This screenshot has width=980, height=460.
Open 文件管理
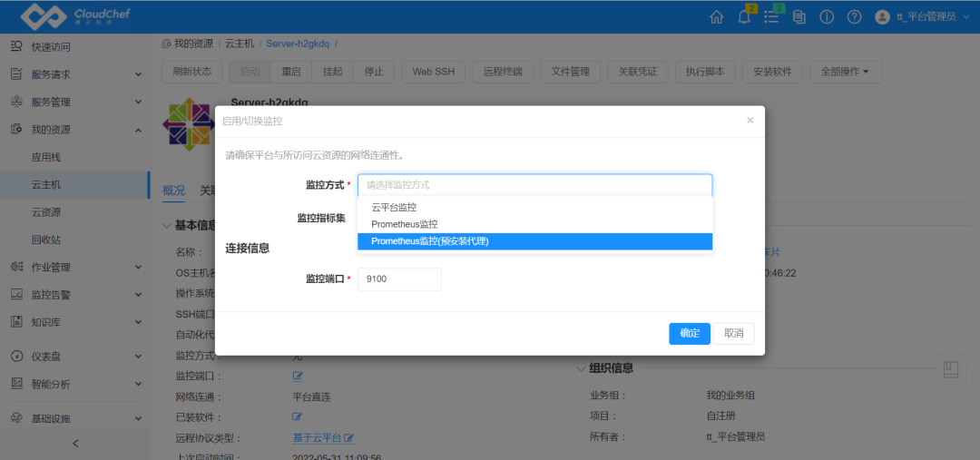point(570,72)
